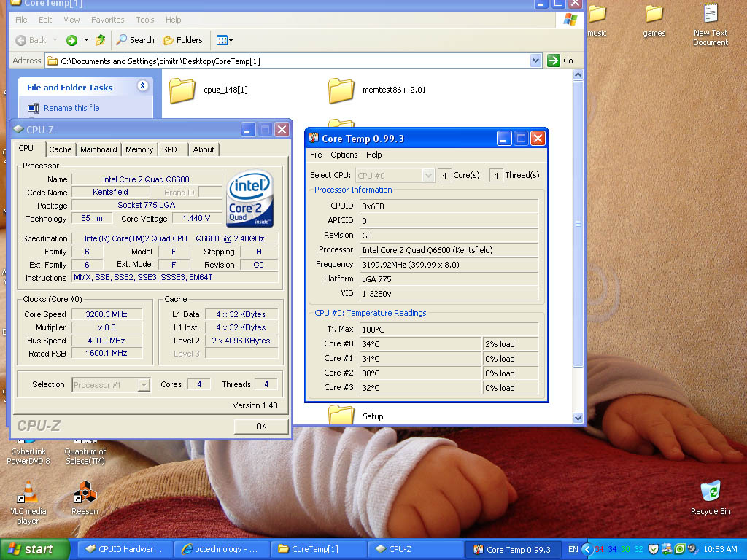Switch to the Memory tab in CPU-Z
Screen dimensions: 747x560
click(139, 149)
